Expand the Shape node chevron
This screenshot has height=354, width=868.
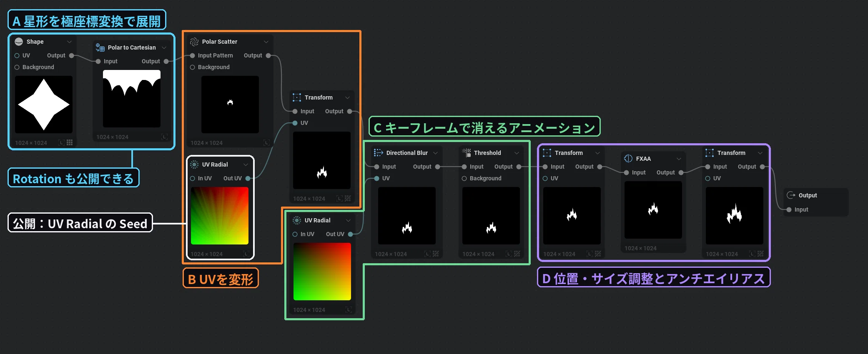pyautogui.click(x=70, y=42)
